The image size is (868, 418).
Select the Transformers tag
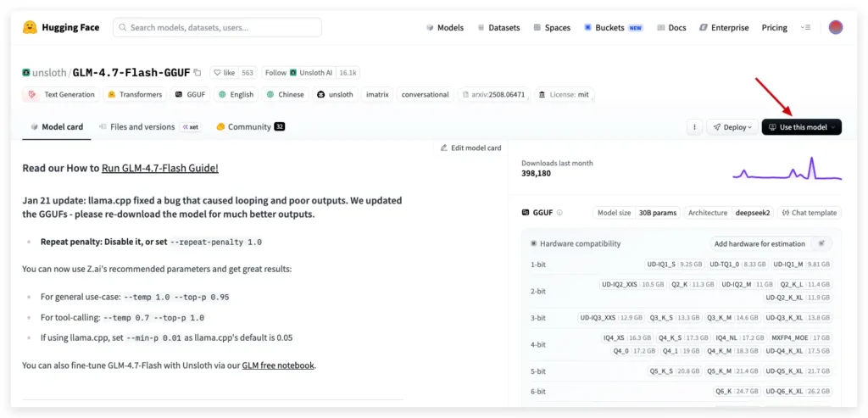135,94
